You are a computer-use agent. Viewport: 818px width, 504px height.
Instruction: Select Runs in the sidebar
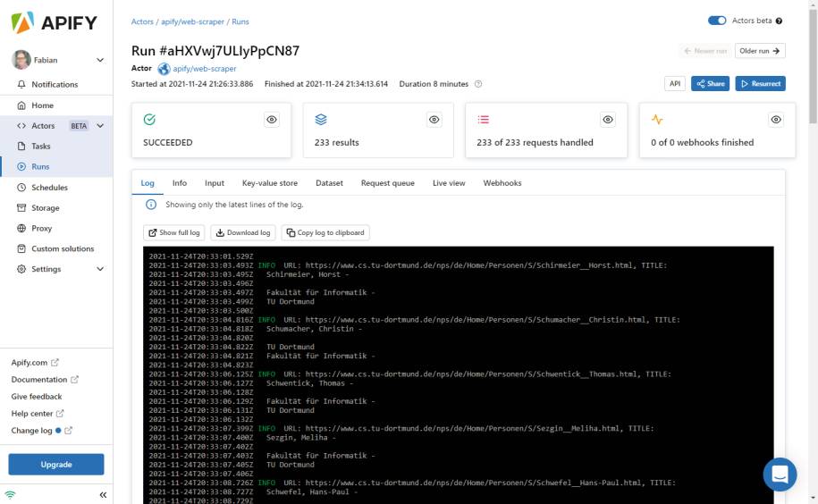point(40,167)
